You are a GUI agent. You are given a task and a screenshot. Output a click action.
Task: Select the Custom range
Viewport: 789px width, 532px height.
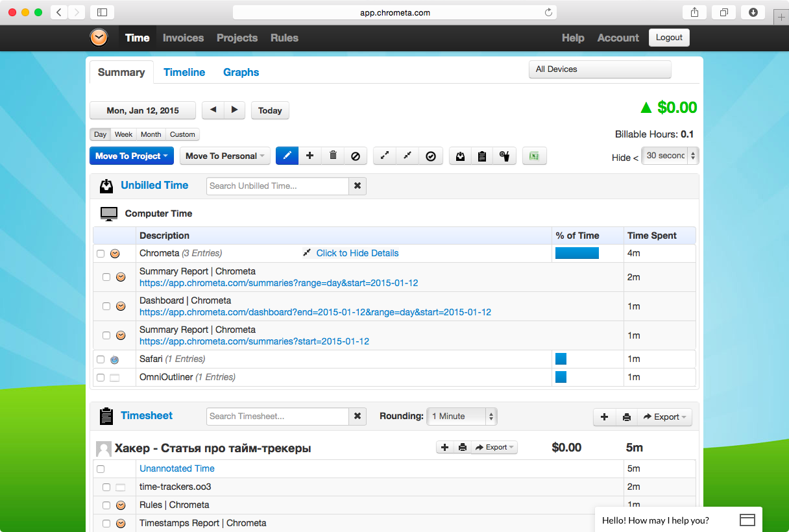pos(182,134)
